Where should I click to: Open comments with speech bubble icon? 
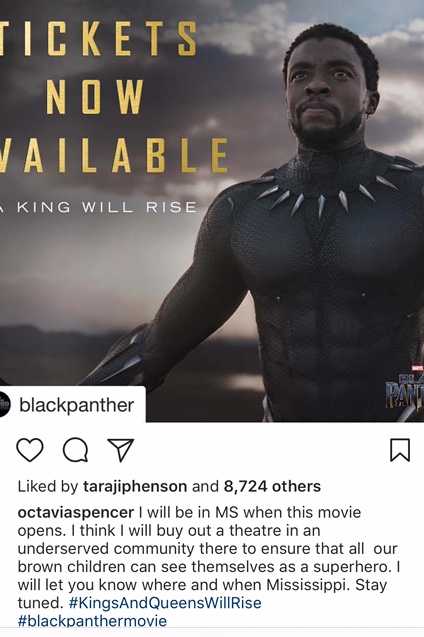click(x=76, y=450)
